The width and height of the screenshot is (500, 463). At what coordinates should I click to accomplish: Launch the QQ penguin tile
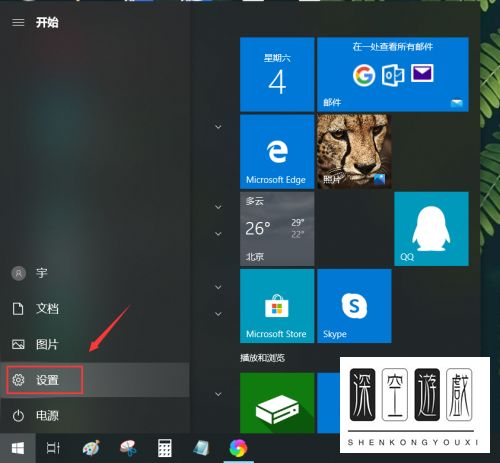click(432, 229)
